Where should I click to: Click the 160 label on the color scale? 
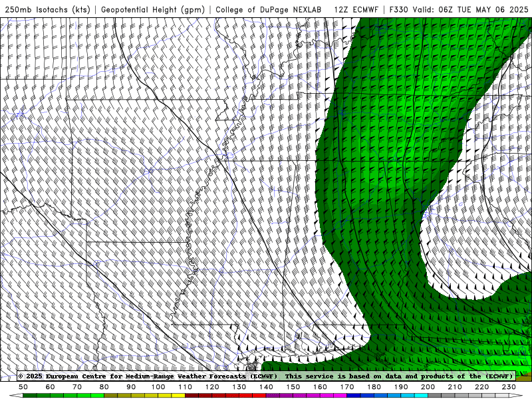[320, 387]
